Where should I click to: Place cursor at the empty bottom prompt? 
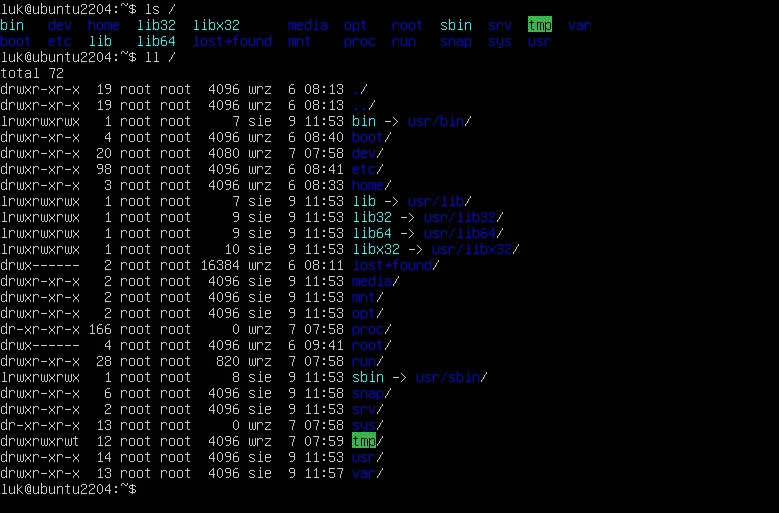144,489
